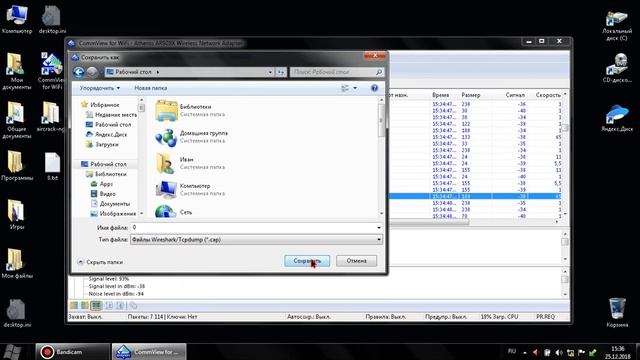The image size is (640, 360).
Task: Click the Signal level in dBm: -38 line
Action: click(117, 287)
